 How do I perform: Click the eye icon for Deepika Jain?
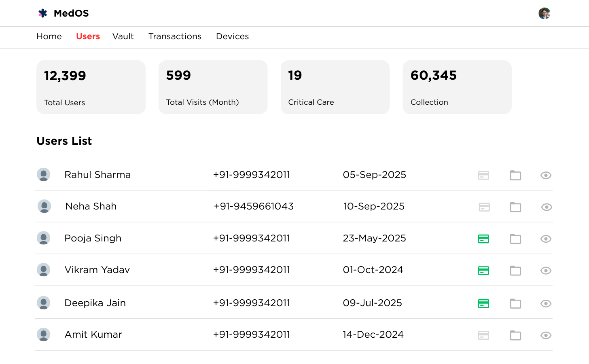[546, 303]
